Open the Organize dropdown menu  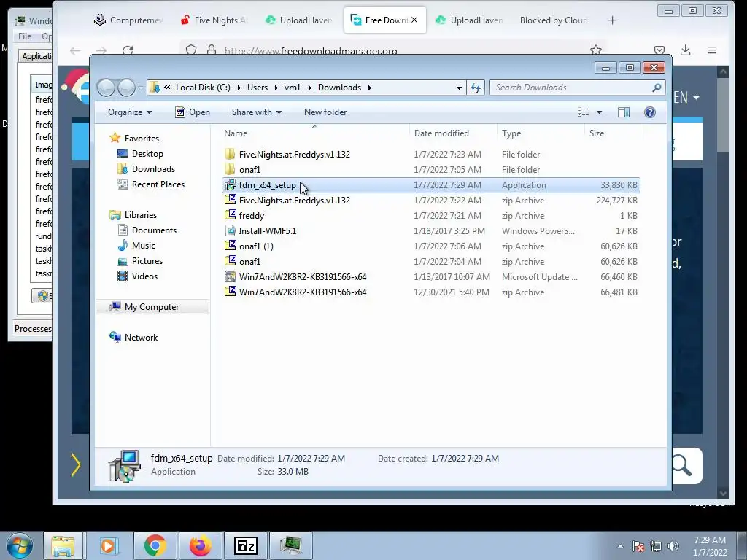tap(130, 112)
